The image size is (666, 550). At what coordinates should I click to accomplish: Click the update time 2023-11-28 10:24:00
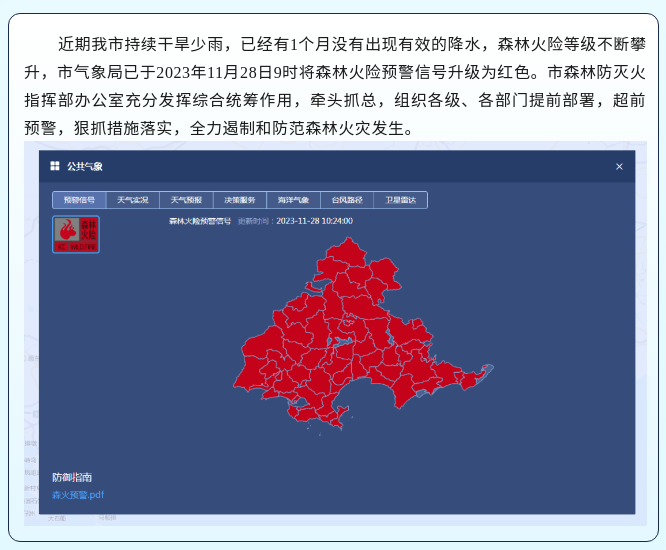(314, 220)
